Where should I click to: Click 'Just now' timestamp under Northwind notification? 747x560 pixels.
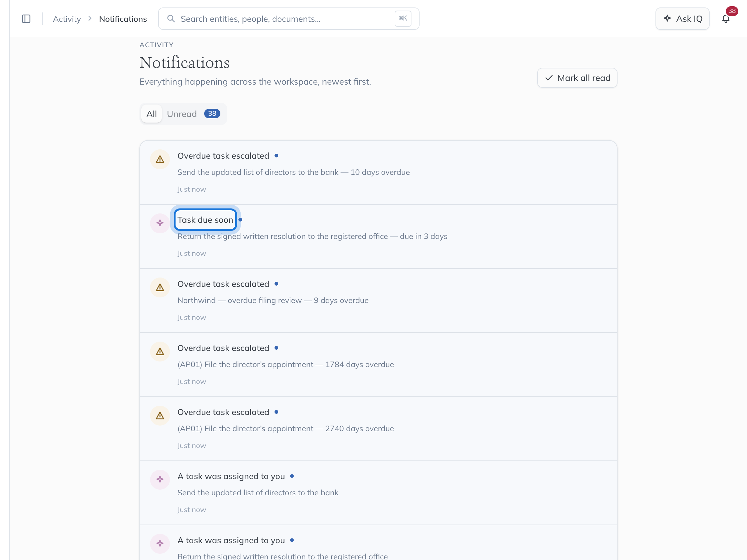tap(192, 318)
